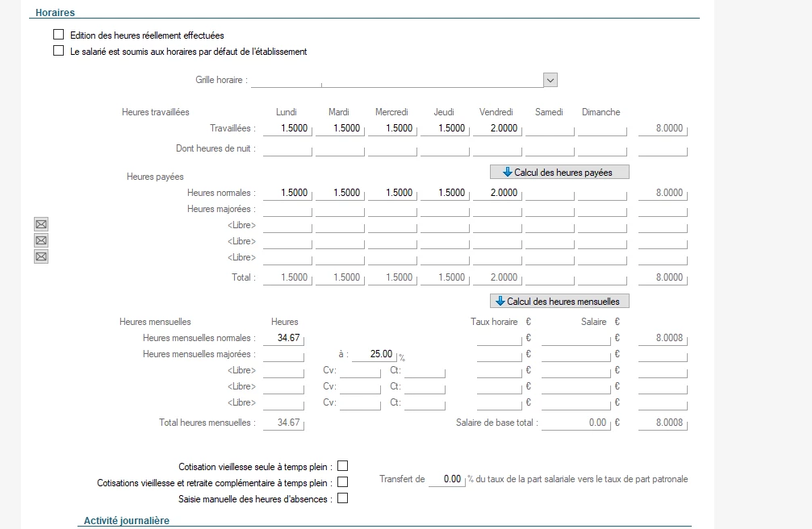Click the Activité journalière section heading
This screenshot has width=812, height=529.
127,521
